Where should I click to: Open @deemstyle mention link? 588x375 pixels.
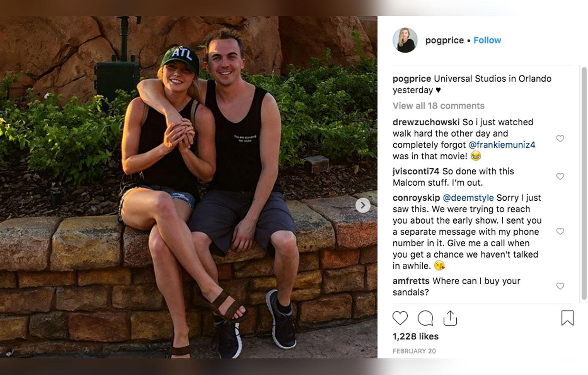pos(468,198)
